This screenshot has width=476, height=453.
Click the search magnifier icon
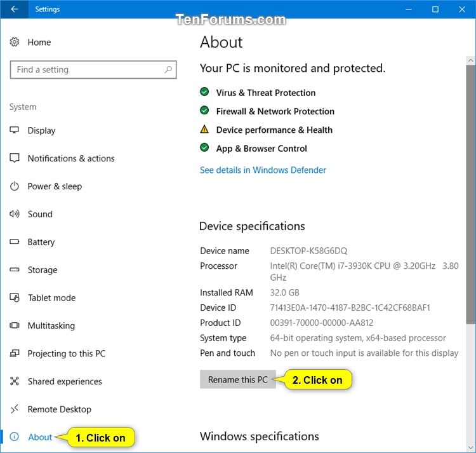pyautogui.click(x=168, y=70)
